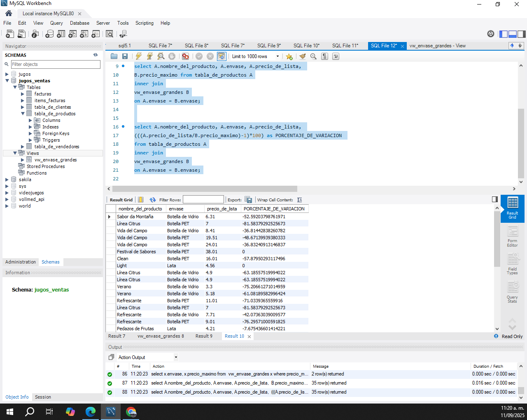Commit transaction checkmark icon

point(199,56)
